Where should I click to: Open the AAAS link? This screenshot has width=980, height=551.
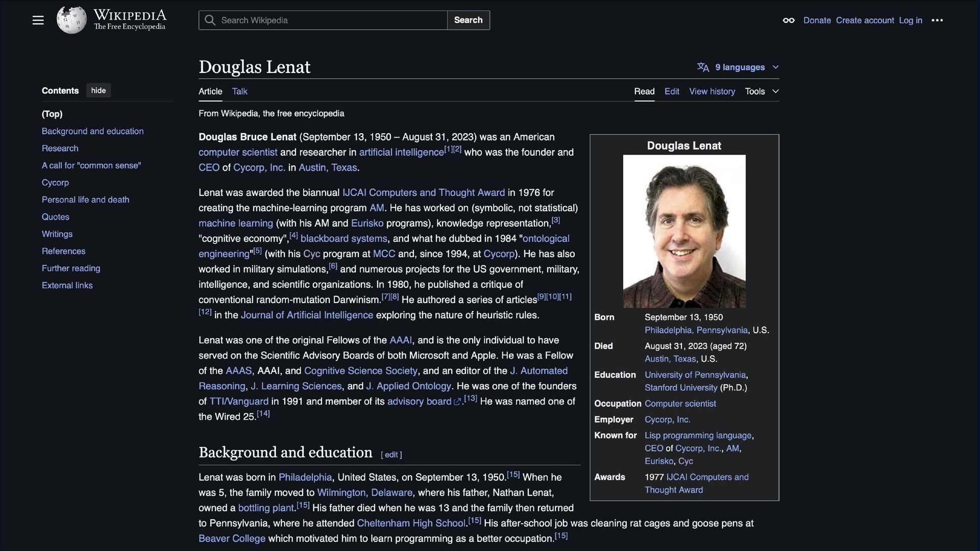(238, 370)
